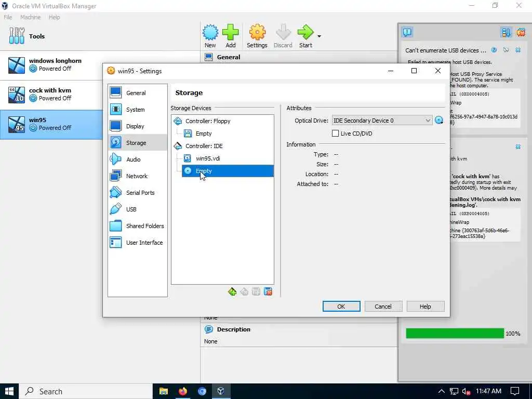Select the Empty optical drive under IDE

pyautogui.click(x=228, y=170)
